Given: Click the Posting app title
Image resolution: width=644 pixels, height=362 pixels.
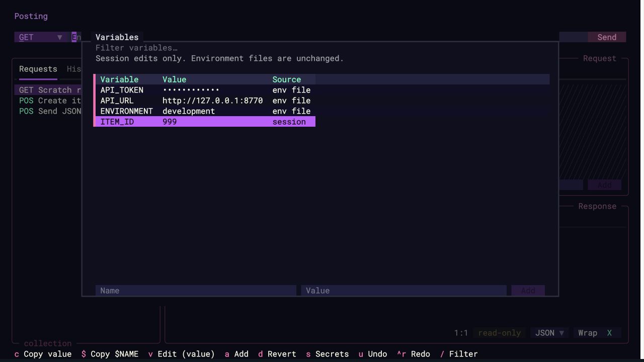Looking at the screenshot, I should coord(31,16).
